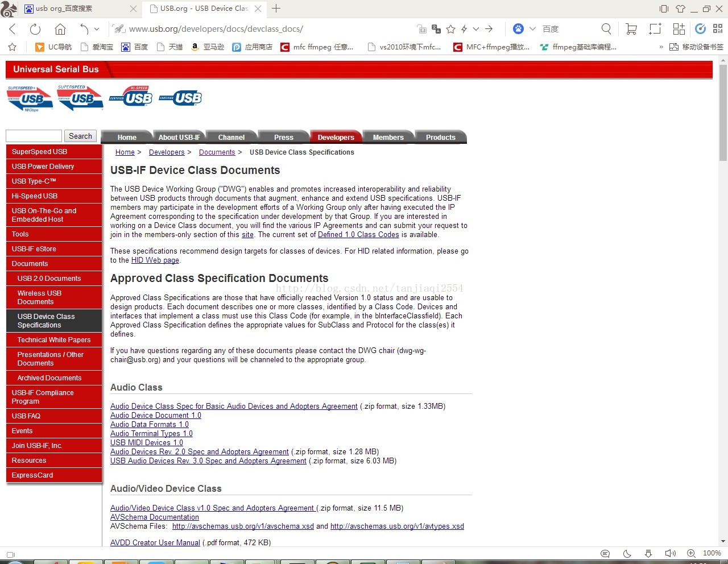The width and height of the screenshot is (728, 564).
Task: Open the shopping cart toolbar icon
Action: 631,29
